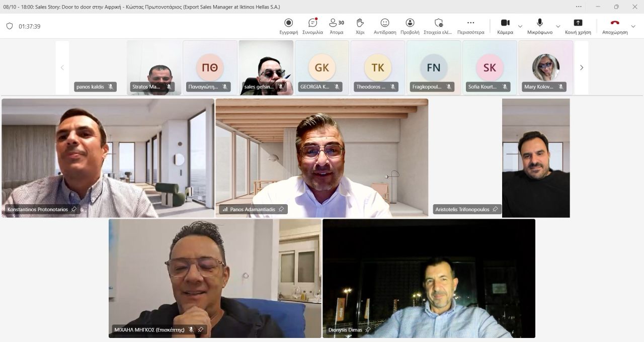644x342 pixels.
Task: Click pin icon next to ΜΙΧΑΗΛ ΜΗΓΚΟΣ
Action: tap(200, 329)
